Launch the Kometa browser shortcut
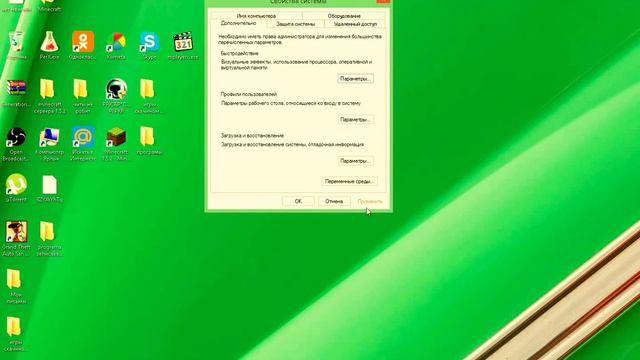The image size is (640, 360). 116,42
